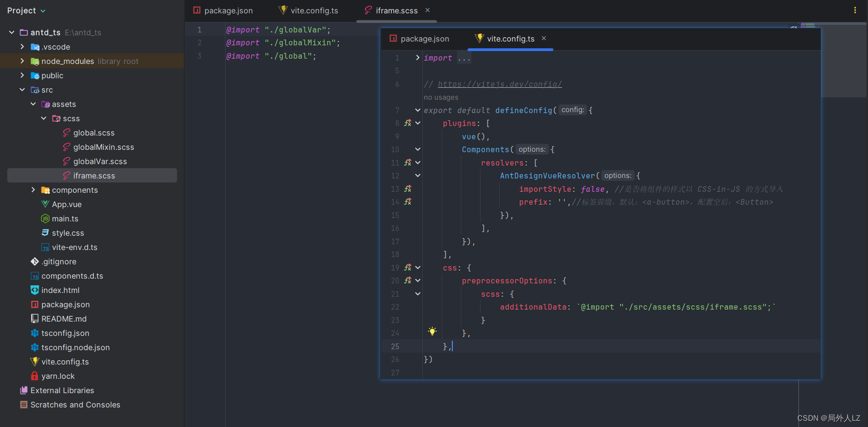This screenshot has height=427, width=868.
Task: Open editor tabs more options menu
Action: pyautogui.click(x=855, y=10)
